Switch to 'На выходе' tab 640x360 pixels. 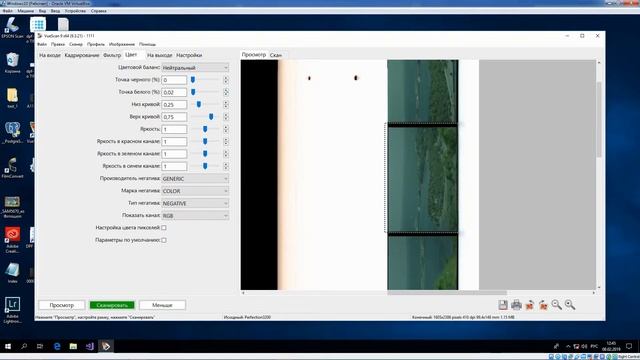pyautogui.click(x=160, y=55)
